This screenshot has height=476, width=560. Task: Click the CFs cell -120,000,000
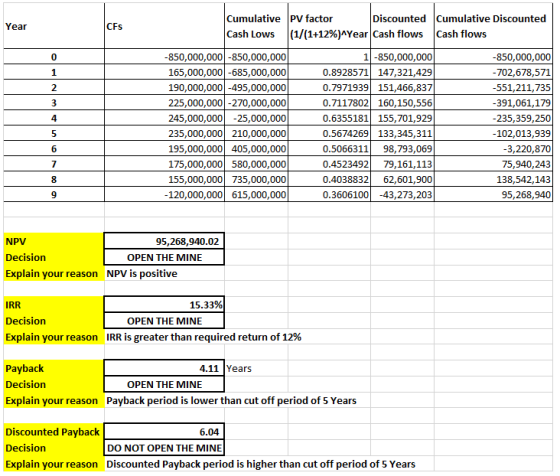[x=165, y=195]
